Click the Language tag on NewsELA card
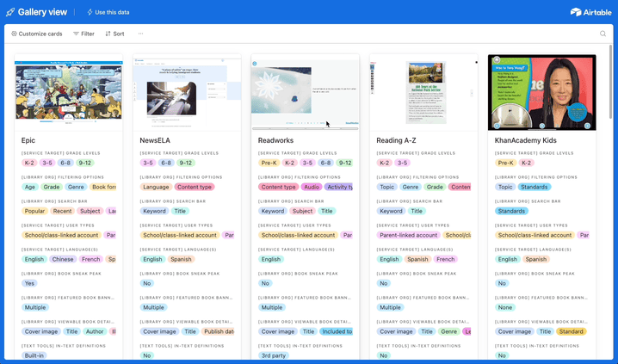The width and height of the screenshot is (618, 364). (x=156, y=187)
